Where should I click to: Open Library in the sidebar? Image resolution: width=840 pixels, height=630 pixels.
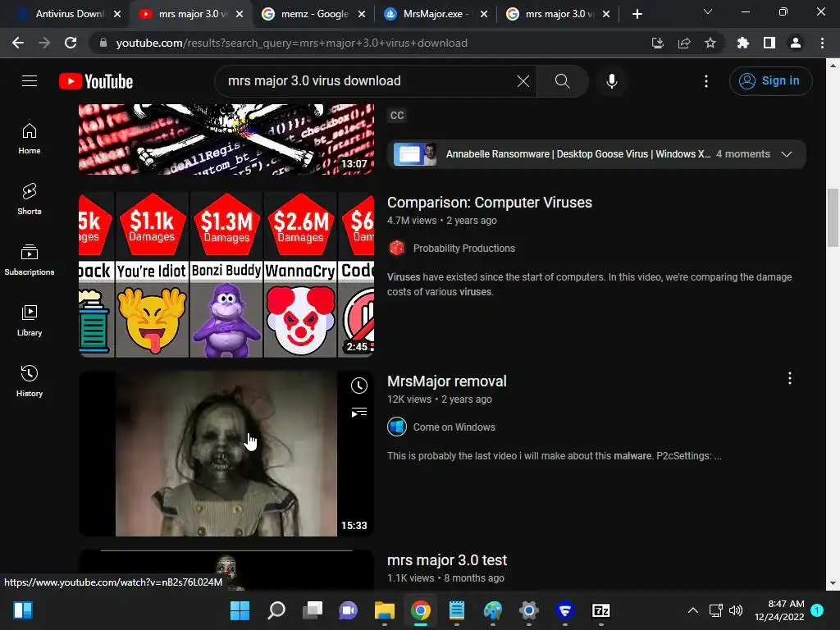click(x=30, y=321)
